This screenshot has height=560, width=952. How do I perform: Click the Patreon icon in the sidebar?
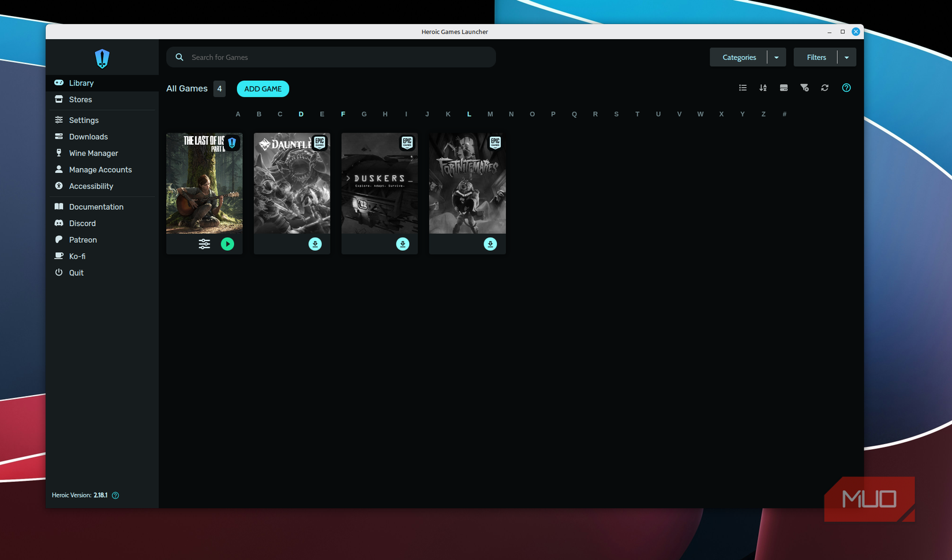tap(59, 239)
